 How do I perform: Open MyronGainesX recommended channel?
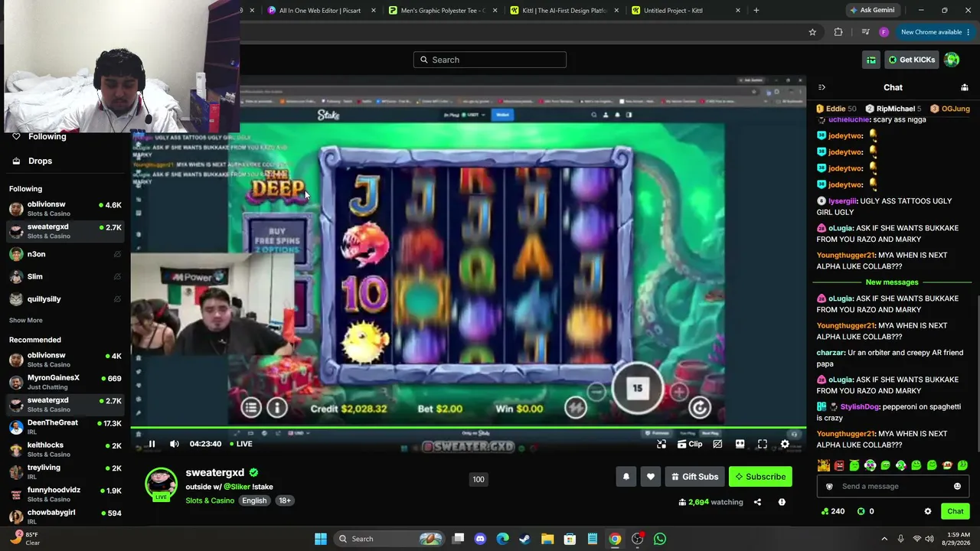tap(65, 382)
